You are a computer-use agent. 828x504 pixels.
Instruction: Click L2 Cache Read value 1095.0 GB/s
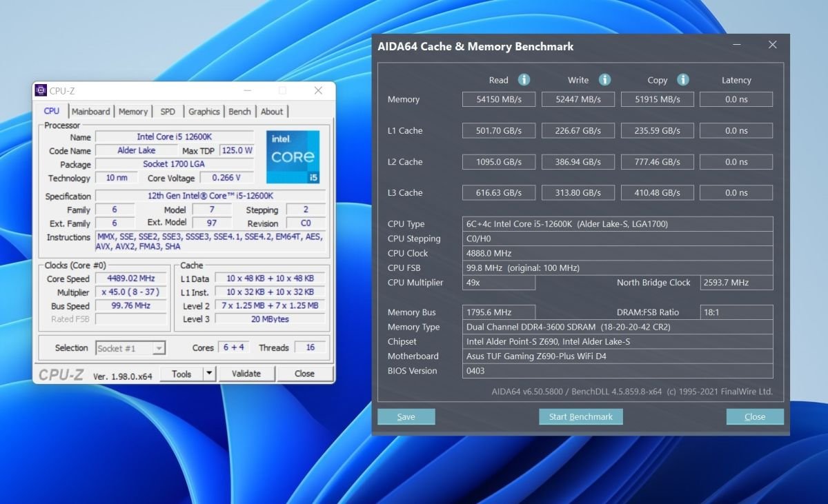(x=499, y=162)
